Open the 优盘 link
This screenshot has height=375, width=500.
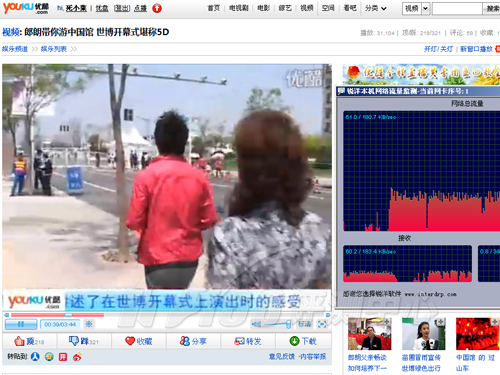[x=102, y=8]
